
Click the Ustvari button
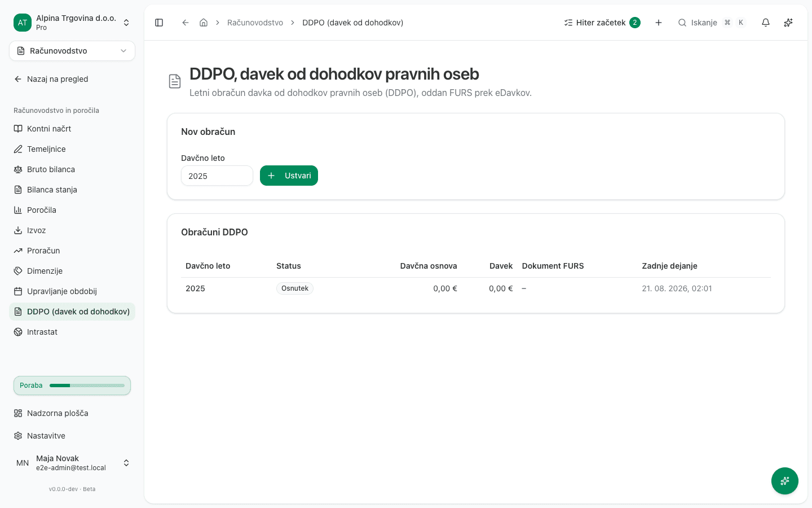(289, 176)
